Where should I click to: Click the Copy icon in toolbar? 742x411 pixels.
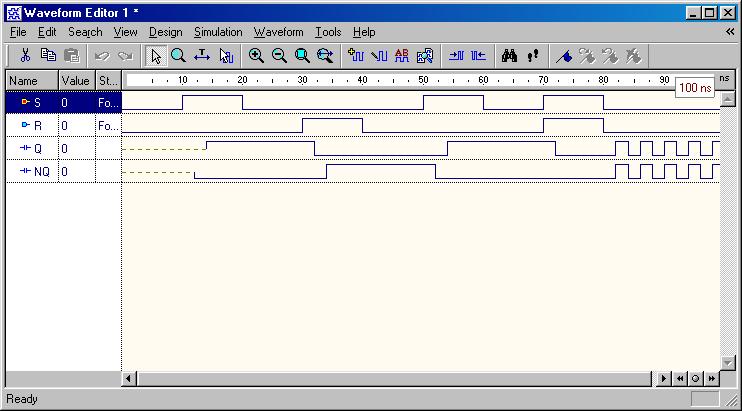tap(48, 55)
